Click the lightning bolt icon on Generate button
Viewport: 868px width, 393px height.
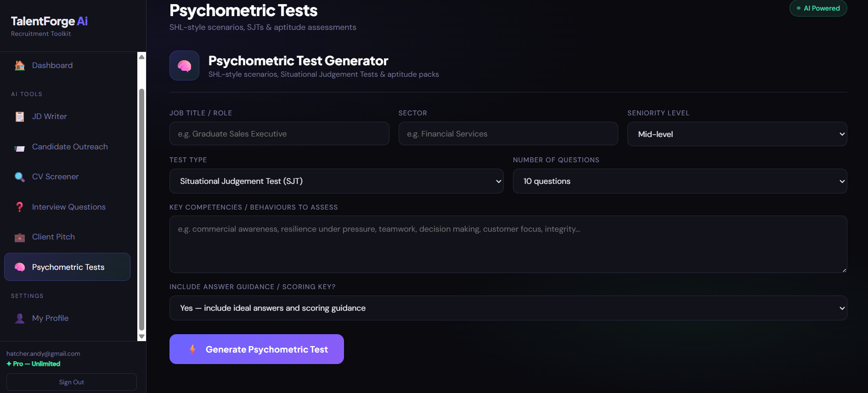click(x=193, y=349)
